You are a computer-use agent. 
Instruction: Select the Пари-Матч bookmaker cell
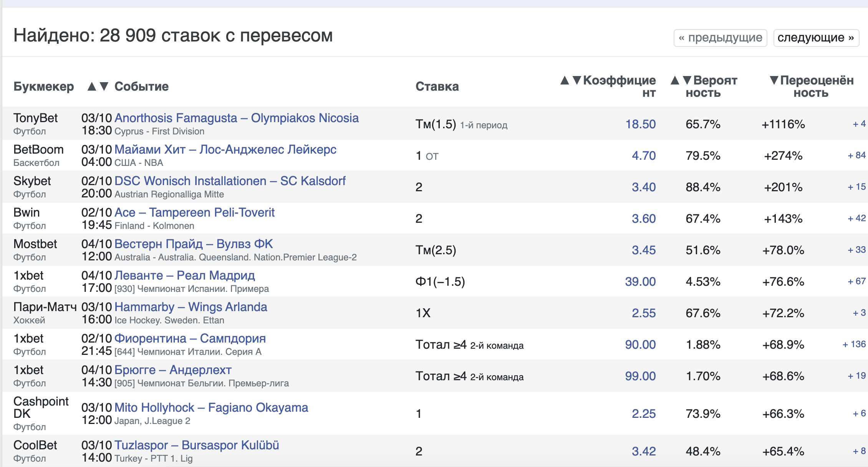point(45,313)
